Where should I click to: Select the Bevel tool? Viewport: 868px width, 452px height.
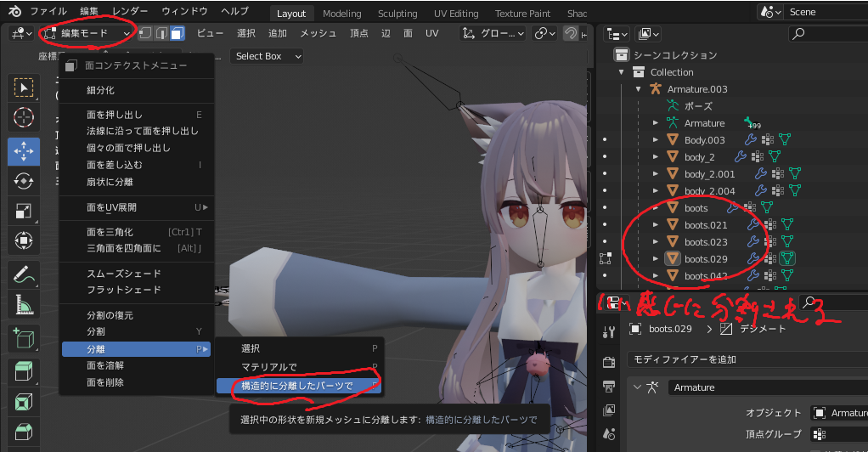click(23, 431)
